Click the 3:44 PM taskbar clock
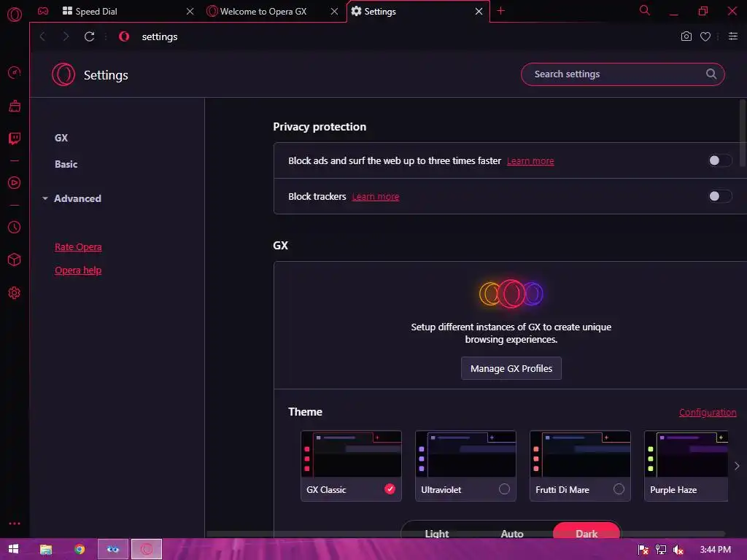The width and height of the screenshot is (747, 560). tap(715, 550)
